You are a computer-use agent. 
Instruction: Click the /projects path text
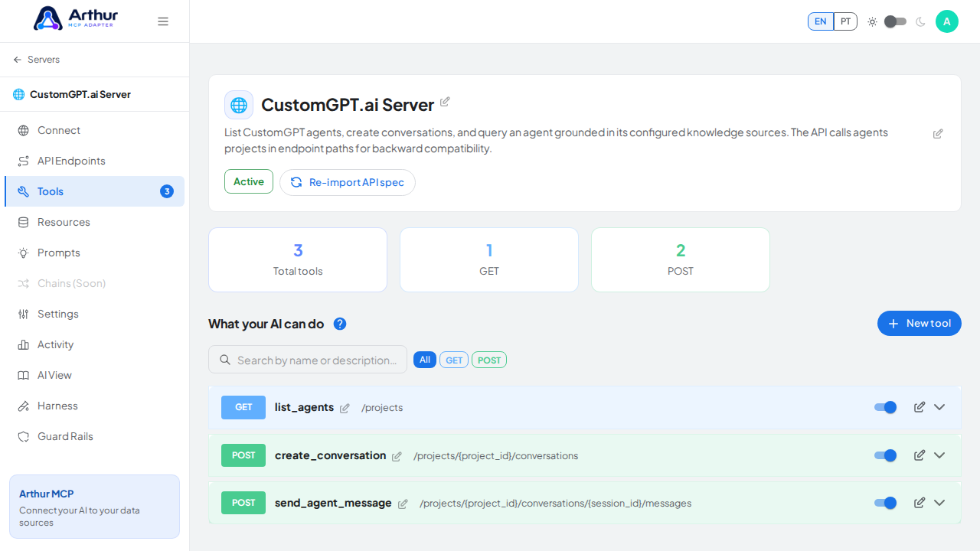382,408
